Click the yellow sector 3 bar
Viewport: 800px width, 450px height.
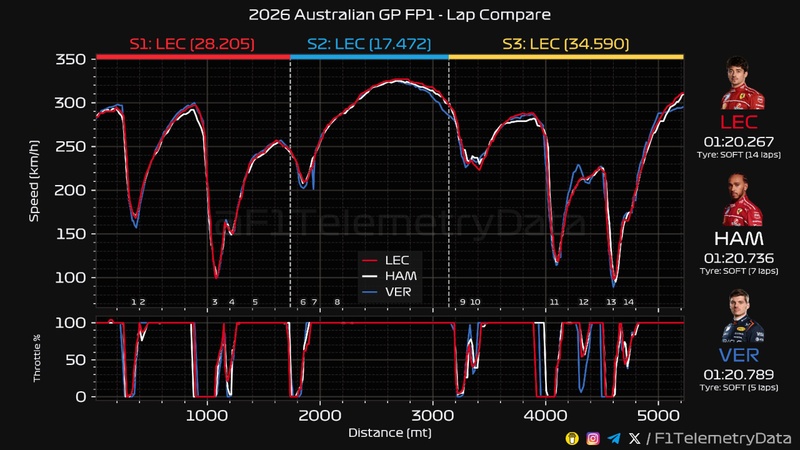566,57
